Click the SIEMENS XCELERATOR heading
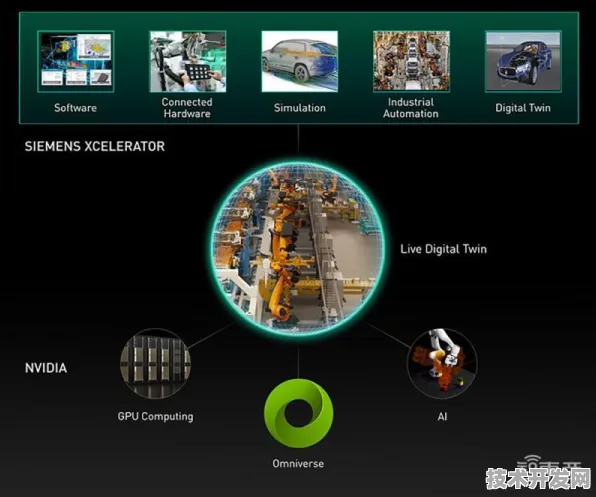Screen dimensions: 596x497 (95, 146)
